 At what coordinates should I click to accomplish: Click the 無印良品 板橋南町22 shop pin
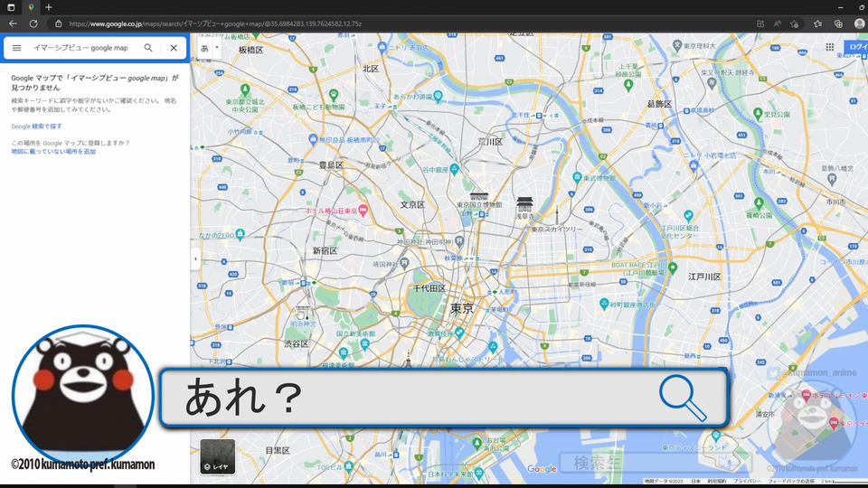(314, 139)
